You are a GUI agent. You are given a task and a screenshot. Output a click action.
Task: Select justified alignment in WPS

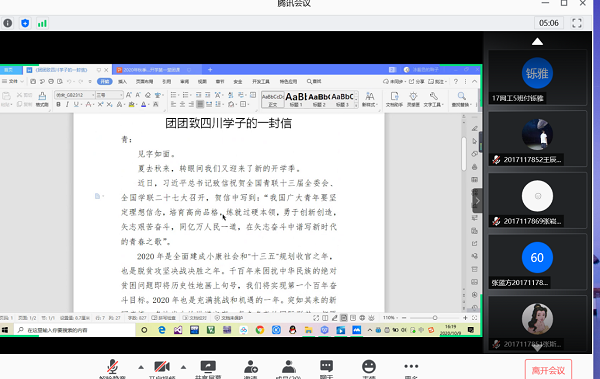coord(200,104)
